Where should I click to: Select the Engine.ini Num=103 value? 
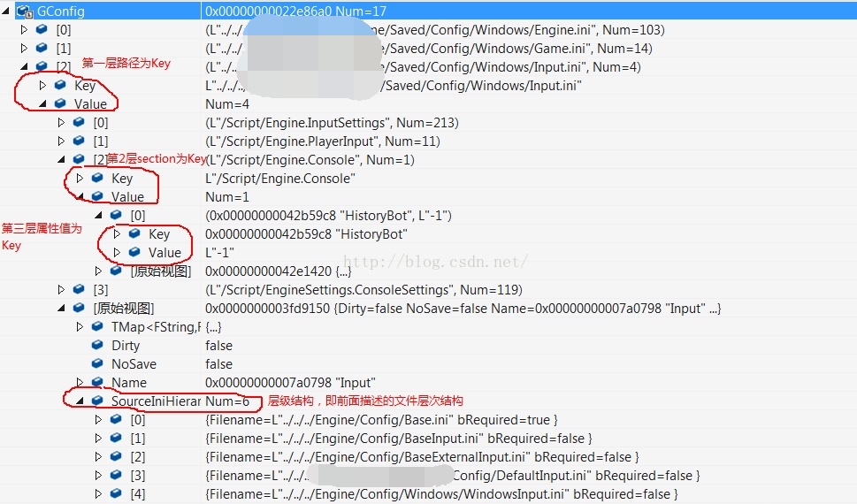point(435,29)
